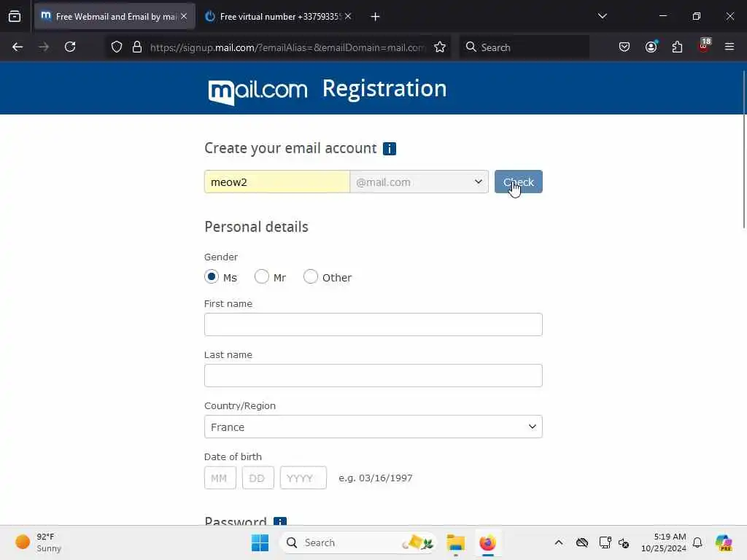Go back to previous page
The width and height of the screenshot is (747, 560).
click(x=18, y=47)
